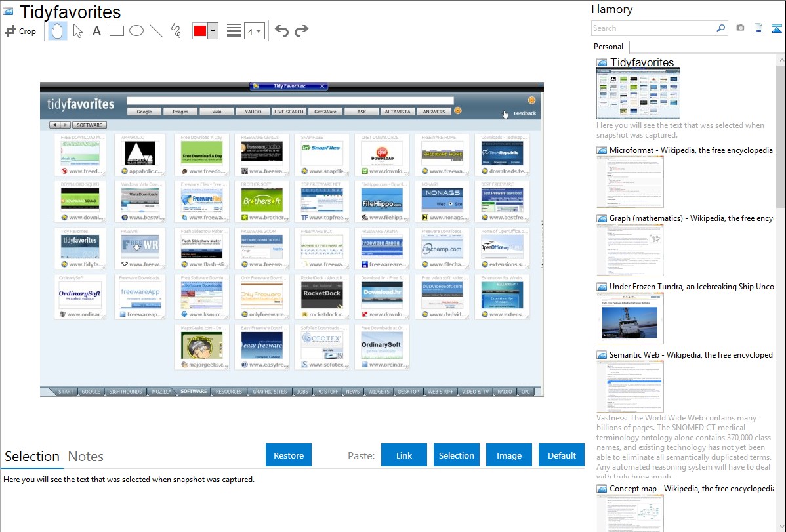Click the SOFTWARE bottom tab in captured screenshot
Viewport: 786px width, 532px height.
click(194, 392)
